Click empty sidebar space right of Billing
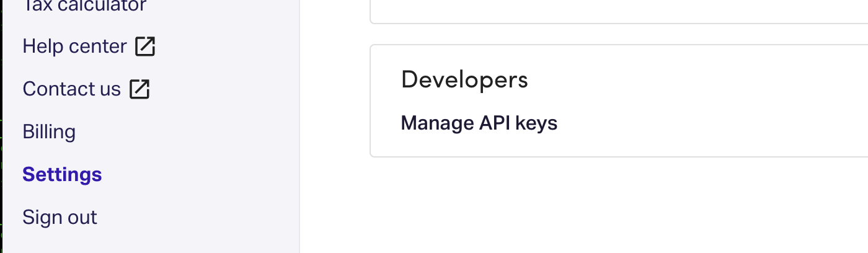Screen dimensions: 868x253 coord(186,132)
